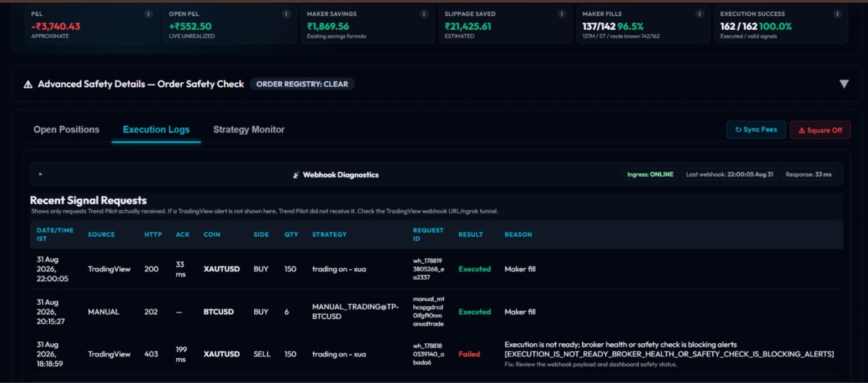The width and height of the screenshot is (868, 383).
Task: Click the ₹21,425.61 Slippage Saved value
Action: coord(468,26)
